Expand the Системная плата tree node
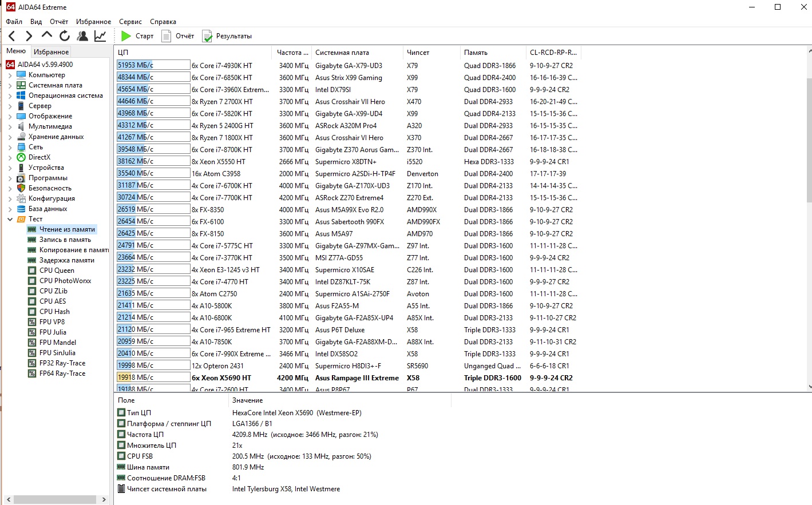812x505 pixels. (x=10, y=85)
